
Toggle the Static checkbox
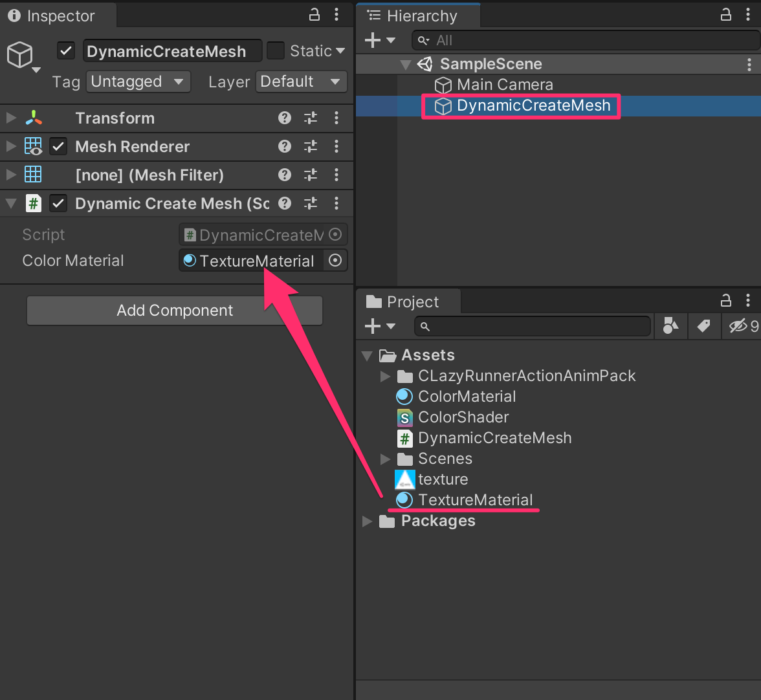point(275,50)
